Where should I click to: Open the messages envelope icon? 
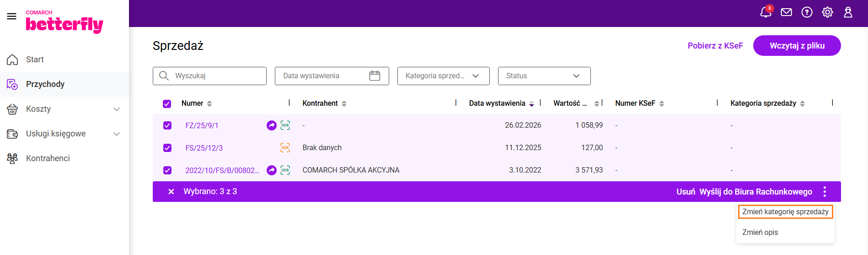point(786,12)
